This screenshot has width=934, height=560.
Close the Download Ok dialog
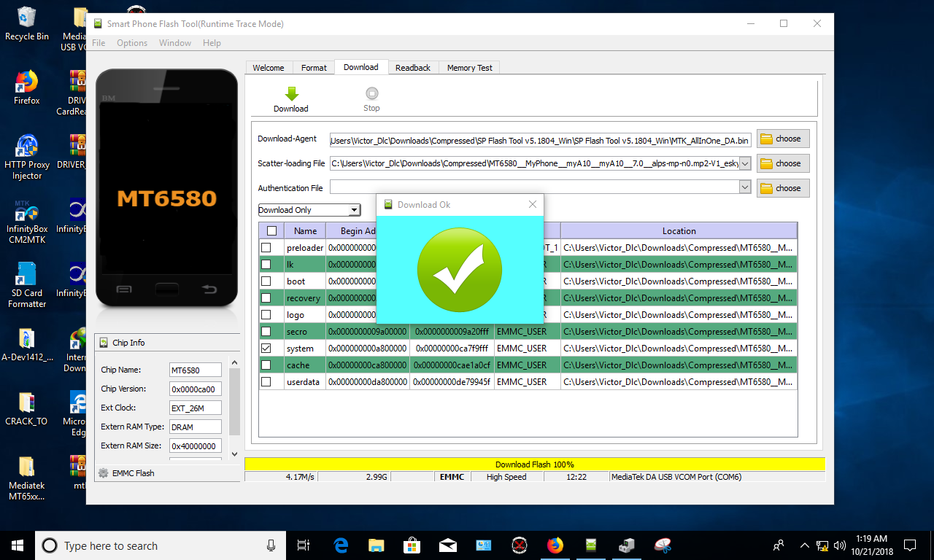(x=533, y=205)
